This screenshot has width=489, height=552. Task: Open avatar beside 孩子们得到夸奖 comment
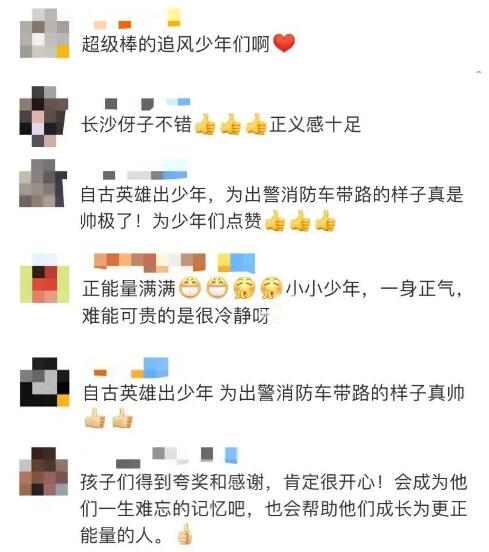tap(43, 472)
